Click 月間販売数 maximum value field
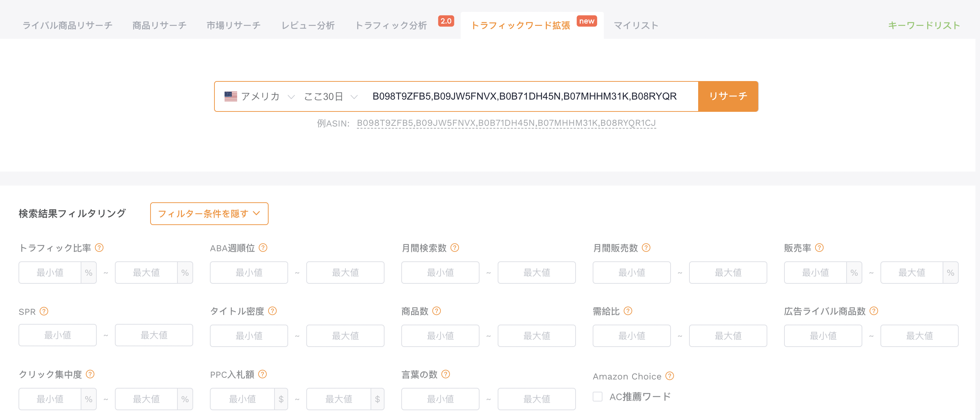This screenshot has height=420, width=980. [x=728, y=272]
